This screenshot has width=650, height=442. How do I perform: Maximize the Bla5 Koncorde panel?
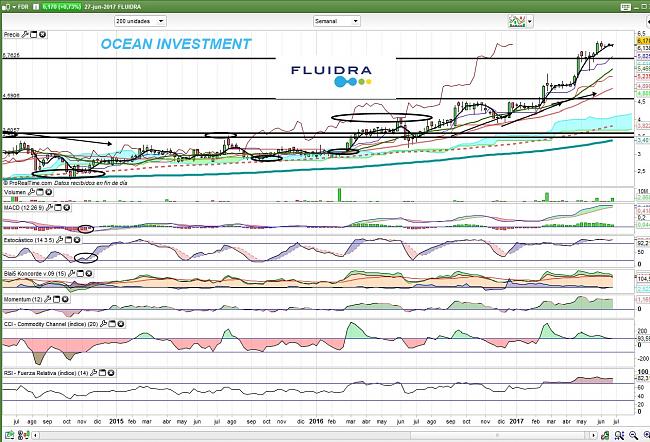(80, 273)
